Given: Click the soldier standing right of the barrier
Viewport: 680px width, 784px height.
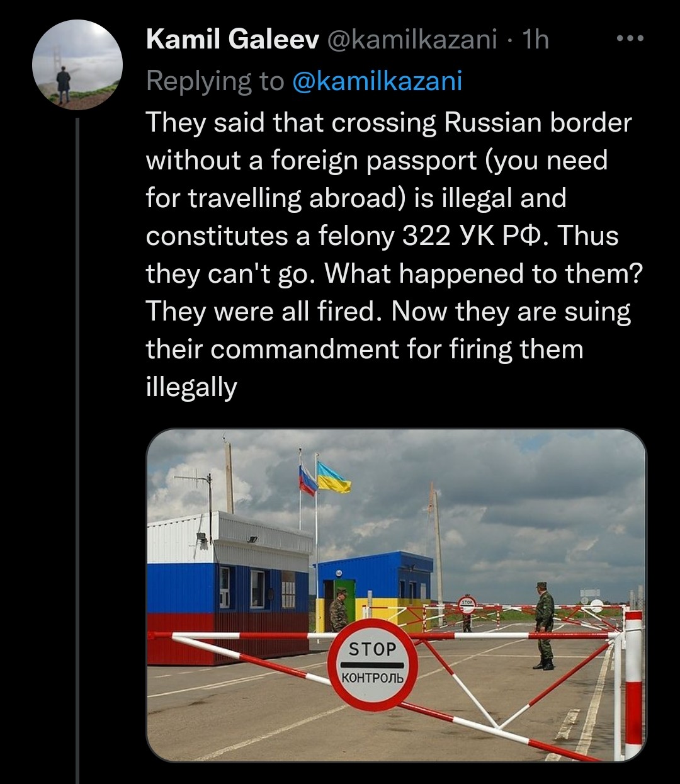Looking at the screenshot, I should 544,625.
